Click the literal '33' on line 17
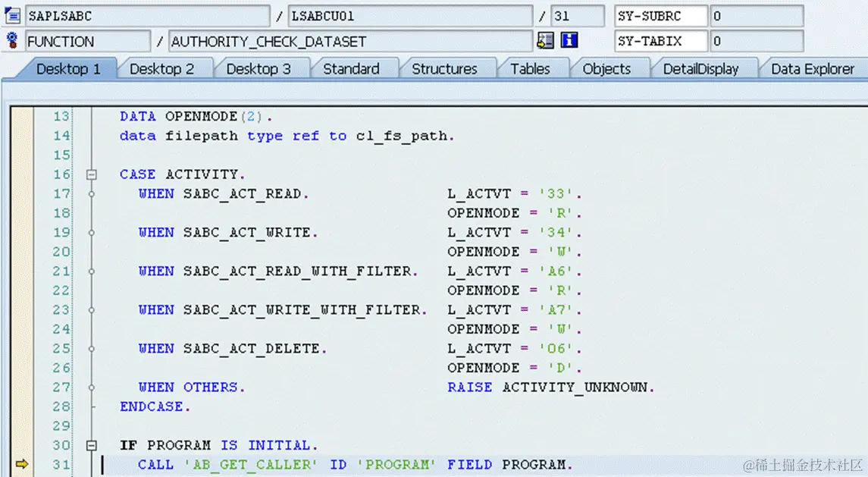The image size is (868, 477). click(556, 194)
